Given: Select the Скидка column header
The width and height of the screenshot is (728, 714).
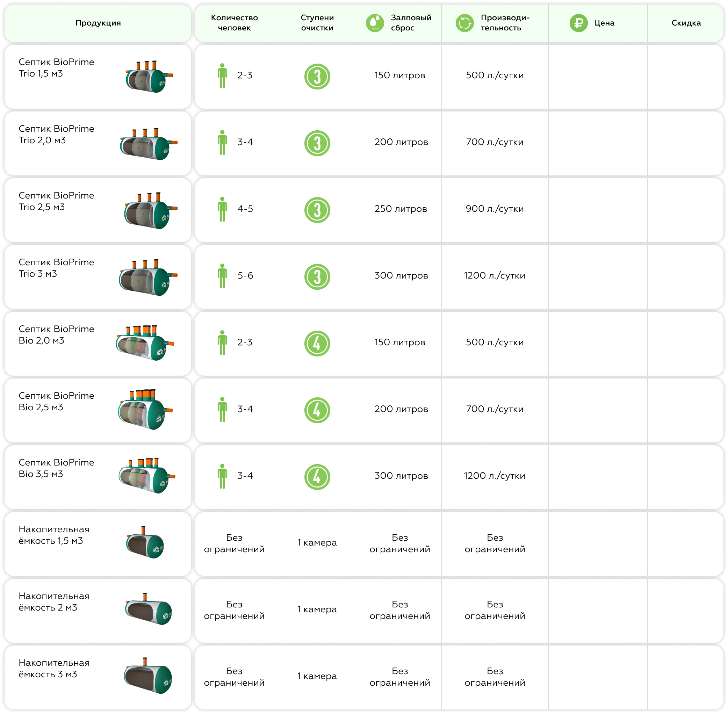Looking at the screenshot, I should tap(686, 23).
